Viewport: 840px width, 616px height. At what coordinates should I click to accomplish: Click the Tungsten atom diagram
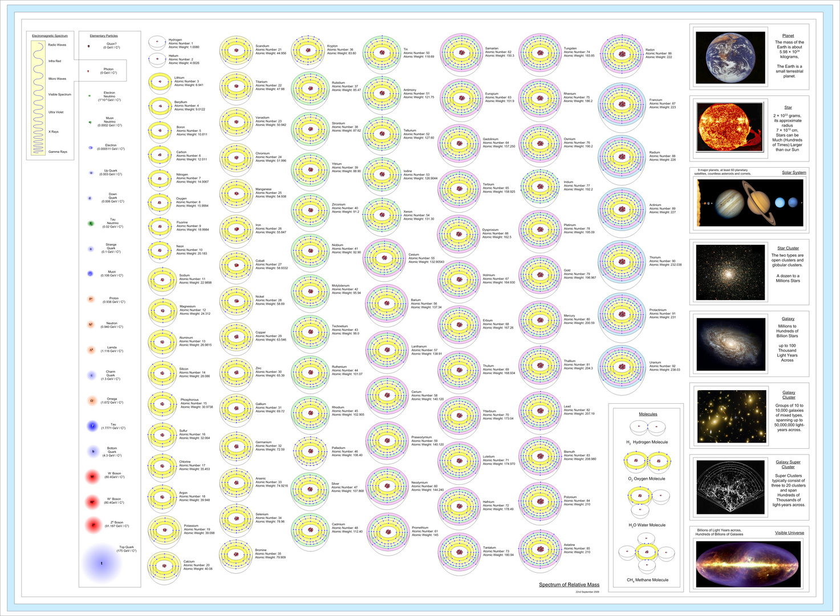539,54
